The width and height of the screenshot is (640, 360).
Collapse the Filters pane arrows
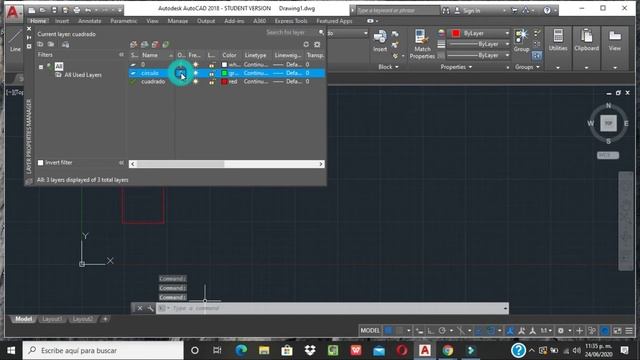point(121,55)
